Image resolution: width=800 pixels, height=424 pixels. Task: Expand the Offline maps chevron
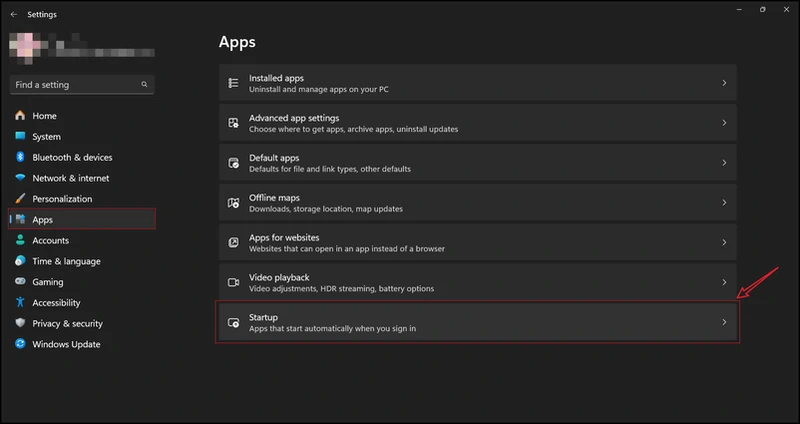pos(724,203)
